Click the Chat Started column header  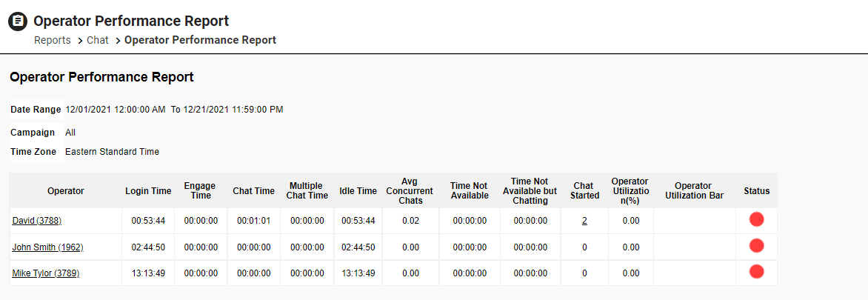point(584,191)
